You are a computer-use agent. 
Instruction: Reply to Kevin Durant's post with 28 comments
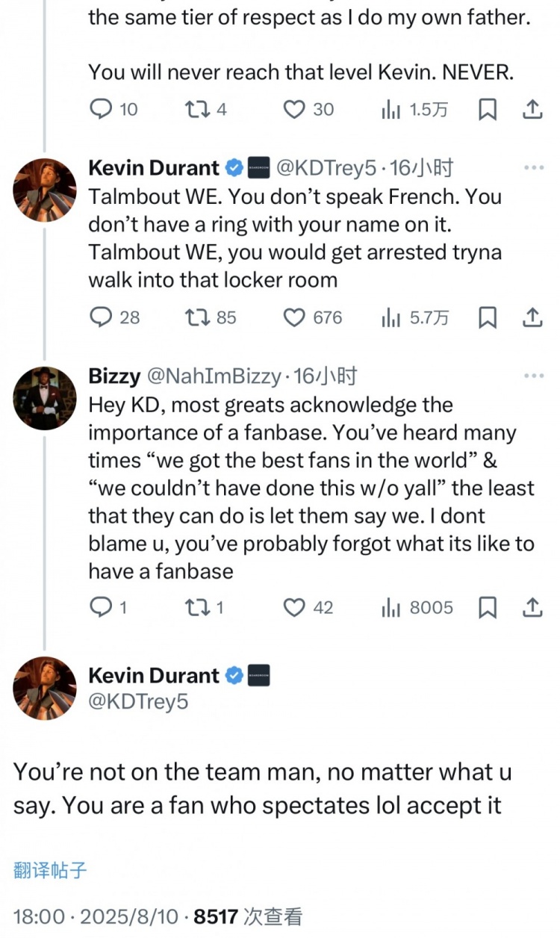point(101,317)
